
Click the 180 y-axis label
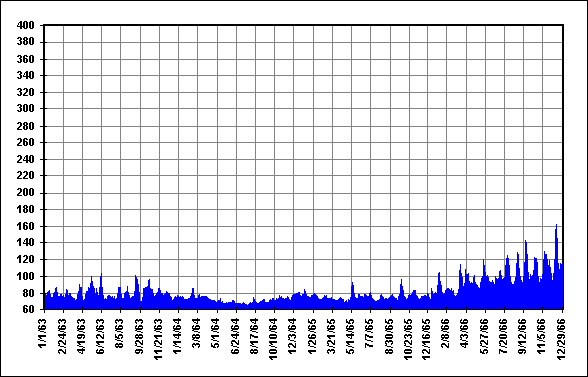pos(26,209)
